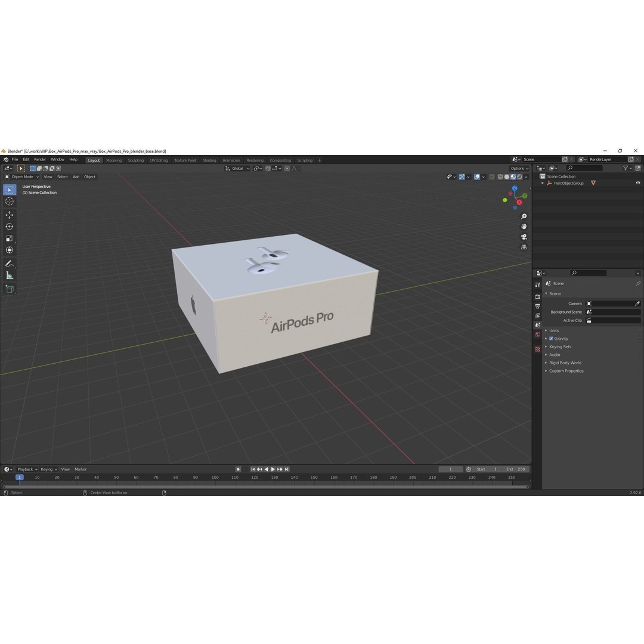
Task: Switch to rendered viewport shading
Action: pos(520,177)
